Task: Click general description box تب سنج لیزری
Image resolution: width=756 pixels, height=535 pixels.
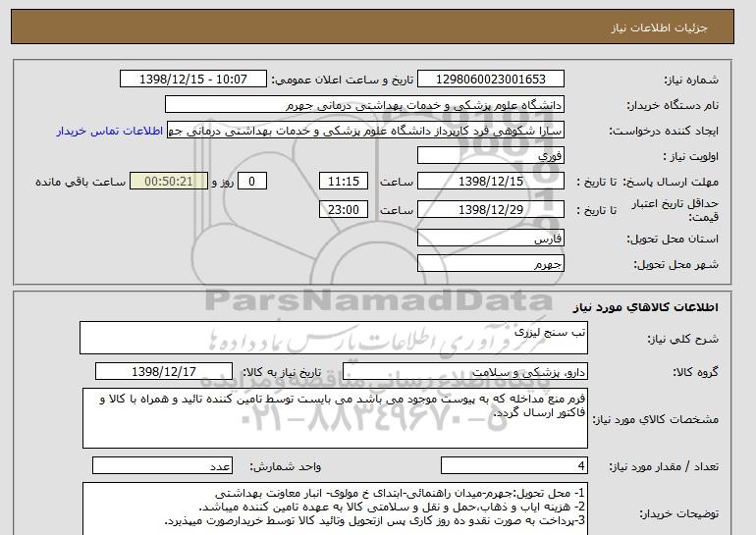Action: 334,338
